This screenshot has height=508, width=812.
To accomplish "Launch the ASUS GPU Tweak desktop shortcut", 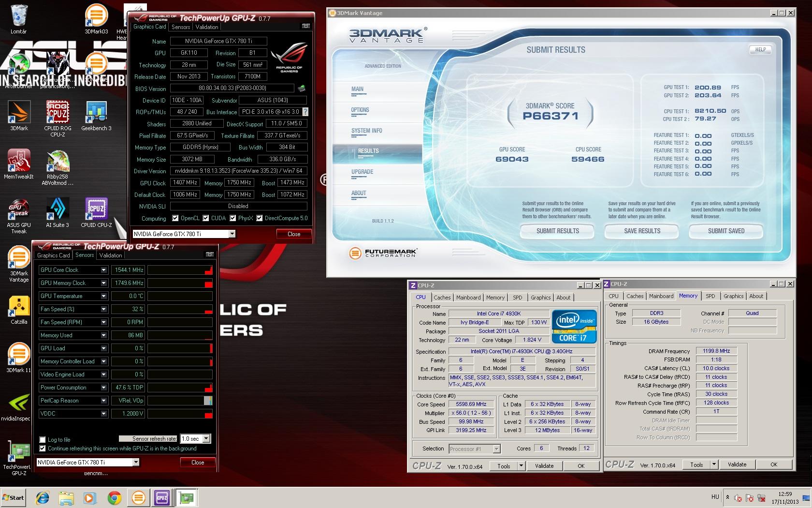I will pos(19,216).
